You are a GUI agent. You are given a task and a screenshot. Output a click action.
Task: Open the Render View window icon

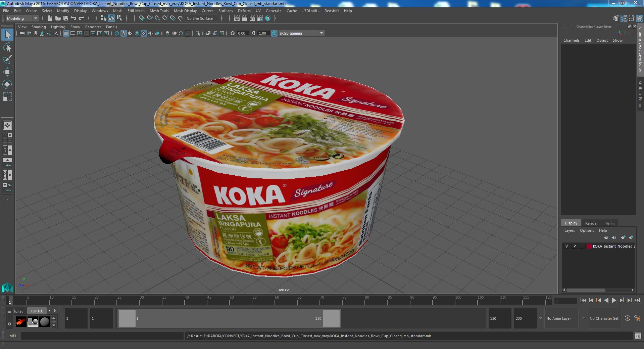click(237, 18)
